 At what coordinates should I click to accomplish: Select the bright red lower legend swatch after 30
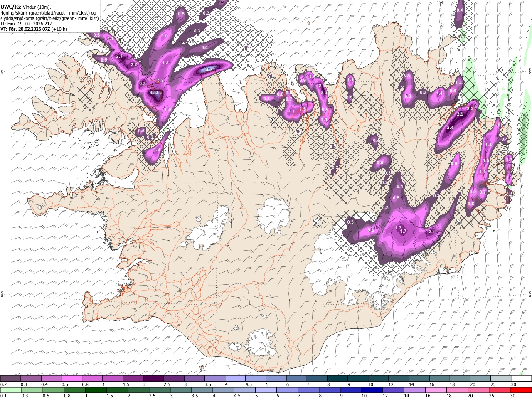521,390
